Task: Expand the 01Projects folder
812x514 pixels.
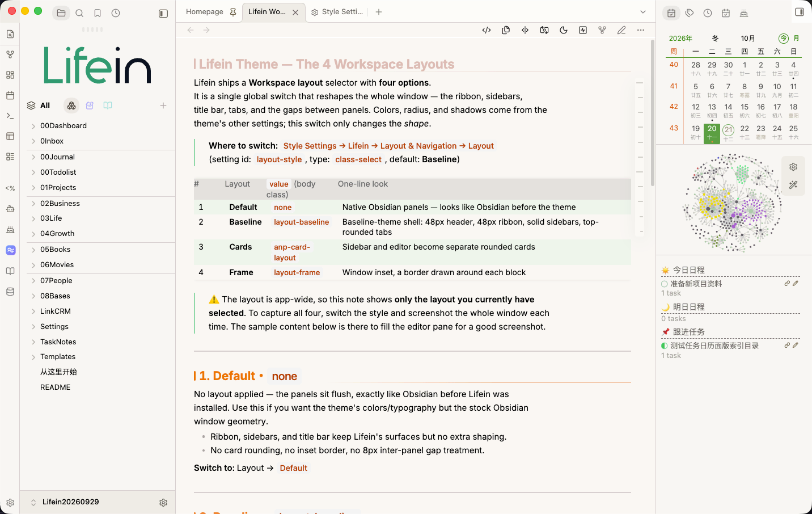Action: point(33,188)
